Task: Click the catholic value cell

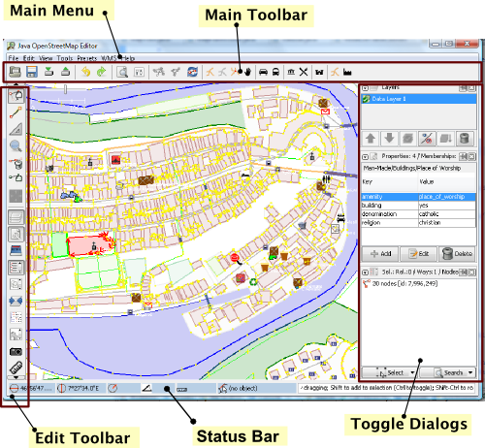Action: pyautogui.click(x=447, y=214)
